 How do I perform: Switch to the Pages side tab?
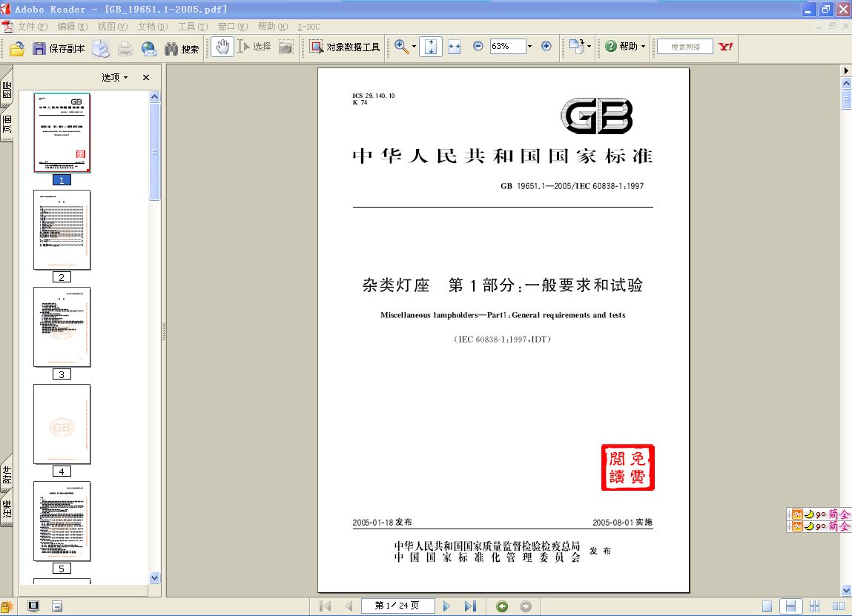(7, 125)
